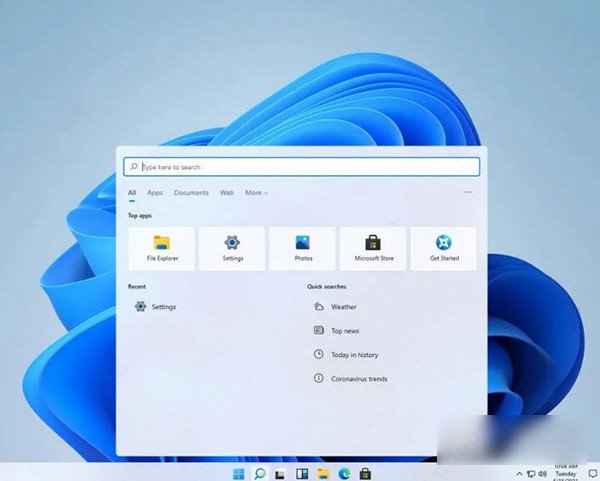Image resolution: width=600 pixels, height=481 pixels.
Task: Open the Microsoft Store tile
Action: (x=372, y=248)
